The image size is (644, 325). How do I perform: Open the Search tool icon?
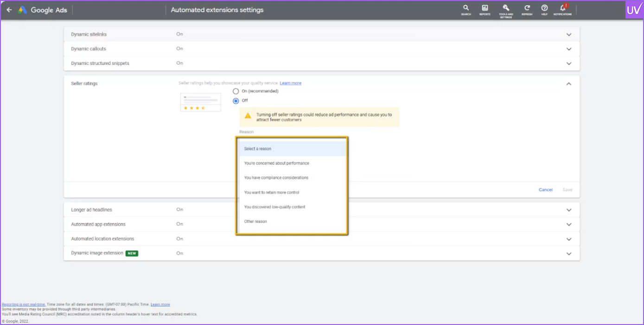point(466,10)
